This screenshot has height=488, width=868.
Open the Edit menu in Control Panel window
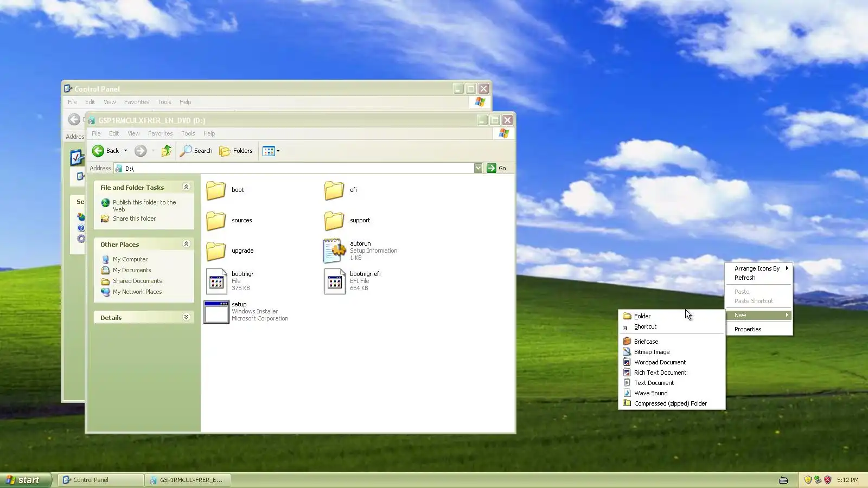(90, 102)
